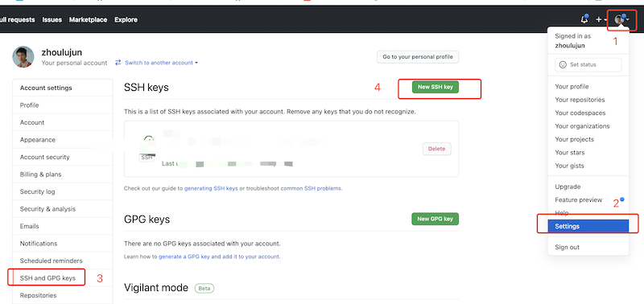Open the generating SSH keys guide link

(x=211, y=189)
